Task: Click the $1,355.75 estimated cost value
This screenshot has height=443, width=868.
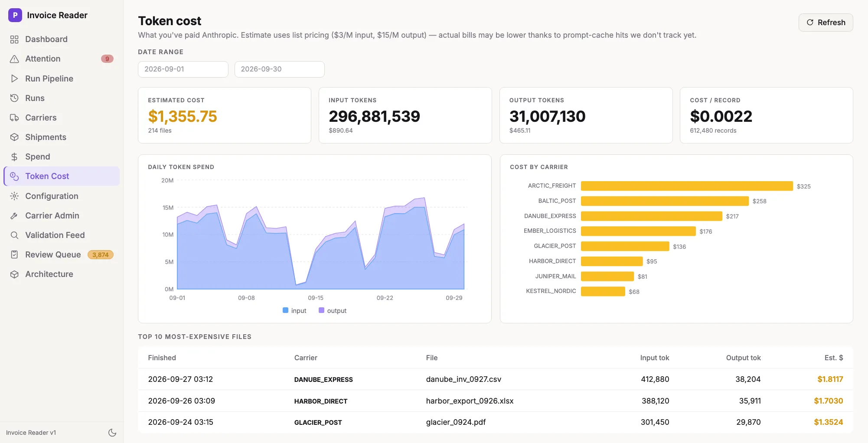Action: click(183, 116)
